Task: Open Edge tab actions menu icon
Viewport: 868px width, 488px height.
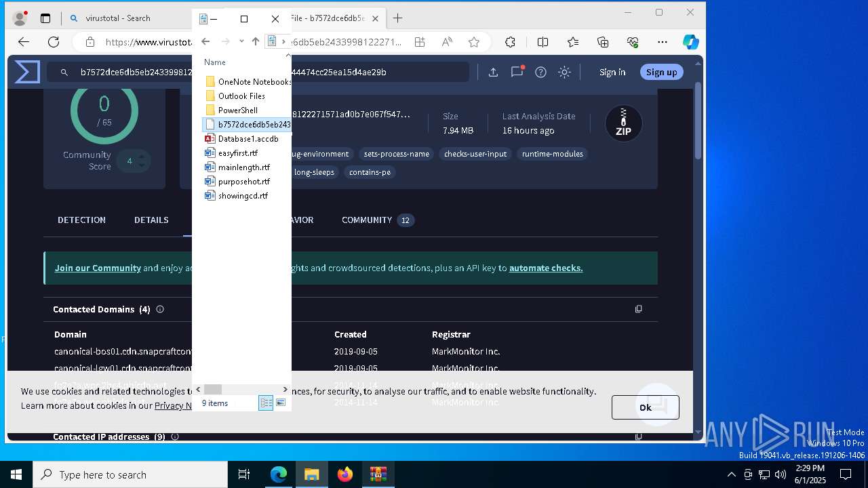Action: pos(45,18)
